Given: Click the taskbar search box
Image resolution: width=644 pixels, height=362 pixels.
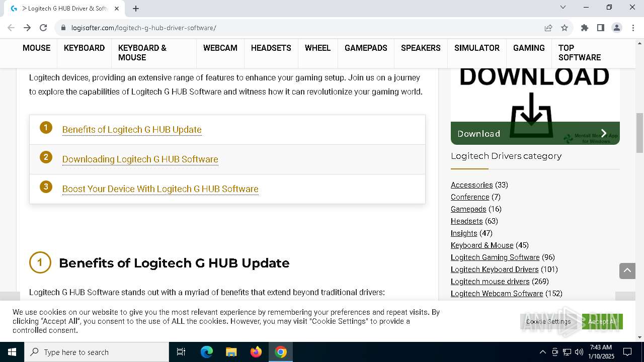Looking at the screenshot, I should click(x=97, y=352).
